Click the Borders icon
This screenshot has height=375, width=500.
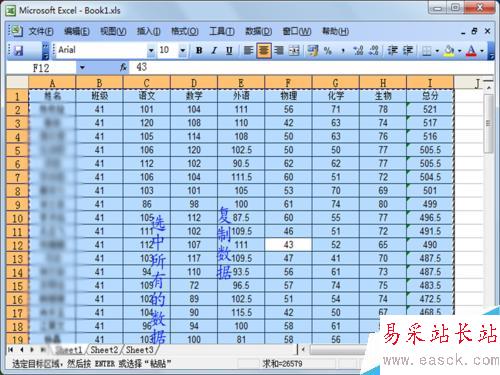[427, 51]
